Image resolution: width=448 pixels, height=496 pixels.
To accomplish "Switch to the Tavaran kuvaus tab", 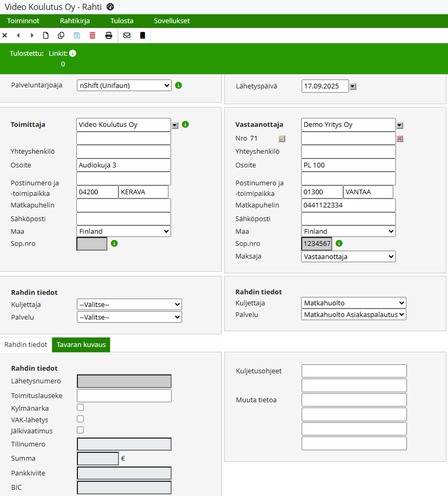I will [81, 345].
